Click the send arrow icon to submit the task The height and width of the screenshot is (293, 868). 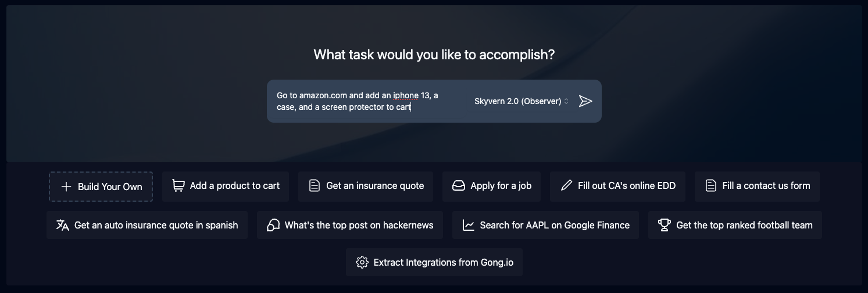(x=585, y=101)
